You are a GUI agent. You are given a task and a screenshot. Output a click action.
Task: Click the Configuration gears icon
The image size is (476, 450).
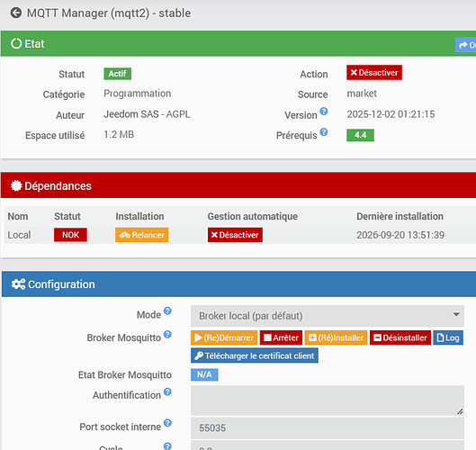pyautogui.click(x=18, y=284)
